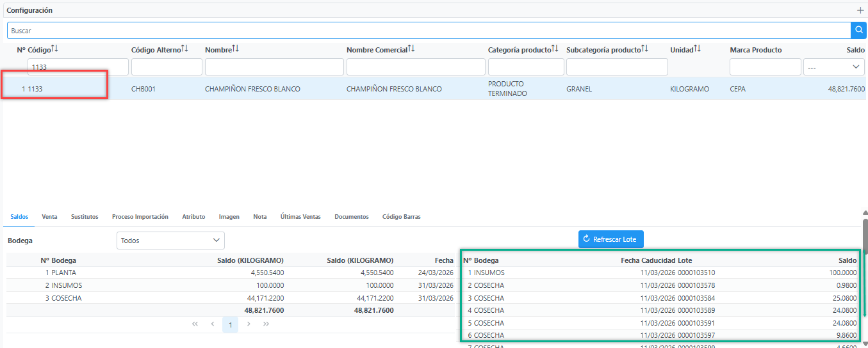
Task: Switch to the Venta tab
Action: tap(49, 217)
